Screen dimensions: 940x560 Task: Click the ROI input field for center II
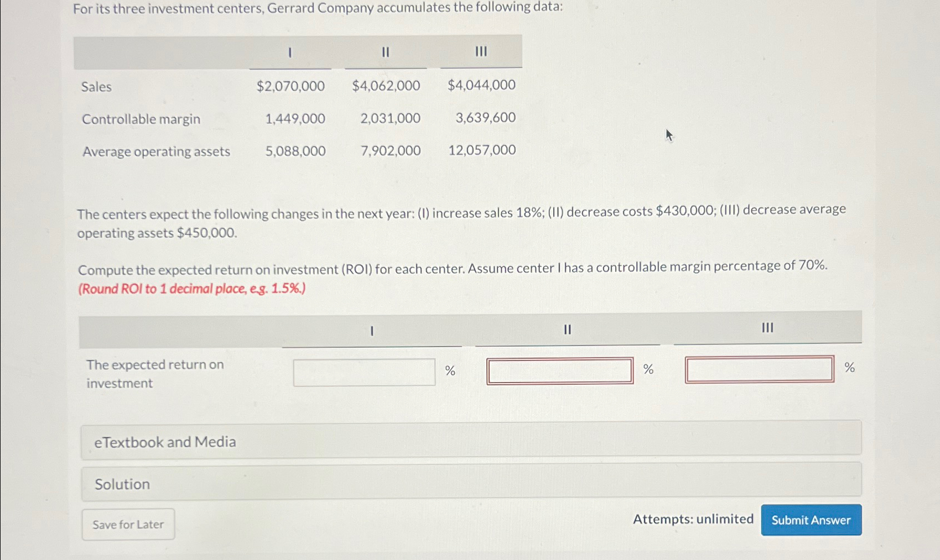(560, 370)
